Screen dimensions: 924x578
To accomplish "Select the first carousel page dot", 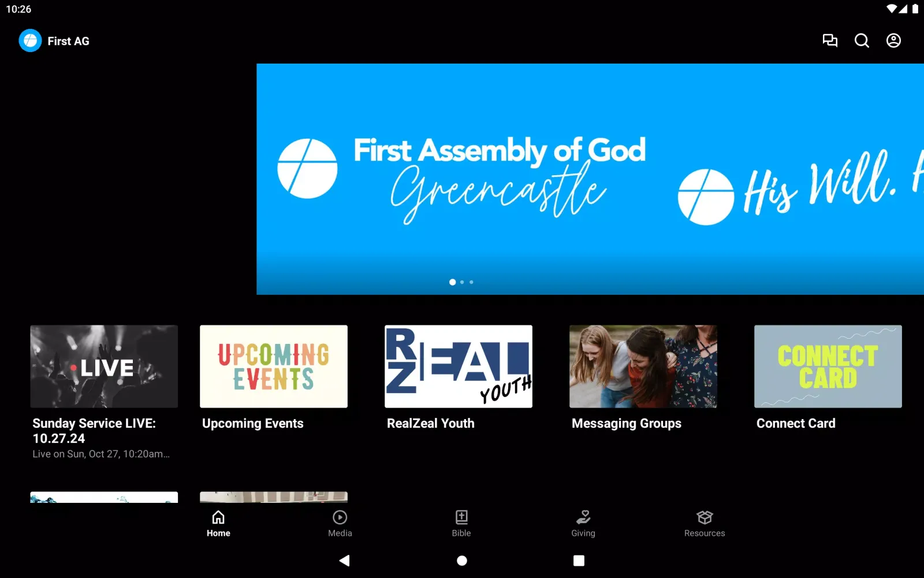I will click(452, 282).
